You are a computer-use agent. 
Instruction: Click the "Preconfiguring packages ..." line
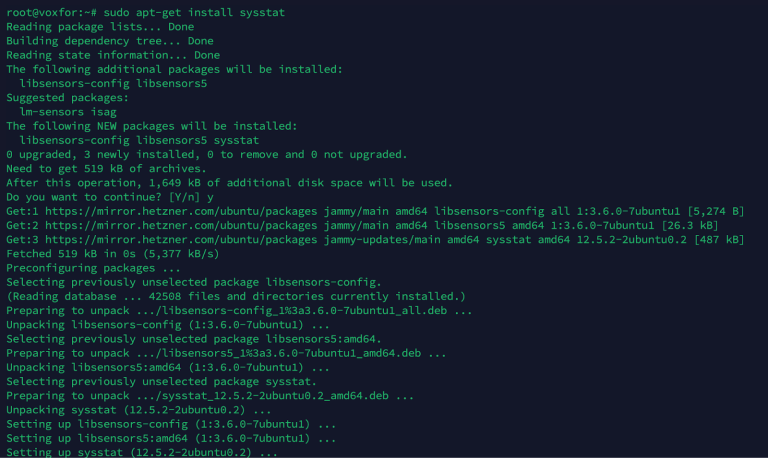[x=94, y=268]
